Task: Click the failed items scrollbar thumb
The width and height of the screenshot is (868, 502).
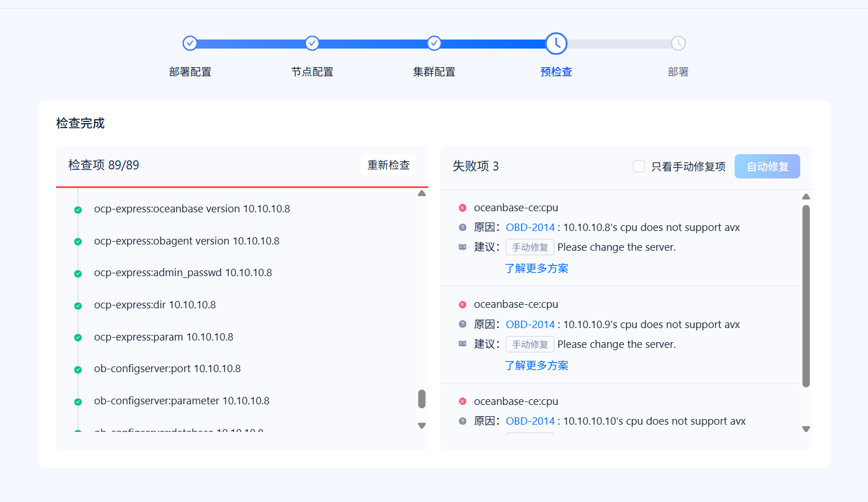Action: click(806, 296)
